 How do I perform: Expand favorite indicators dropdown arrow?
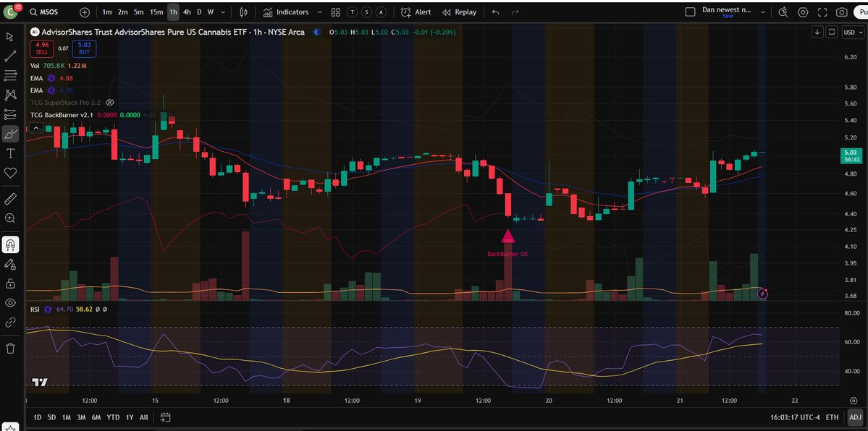click(x=319, y=12)
